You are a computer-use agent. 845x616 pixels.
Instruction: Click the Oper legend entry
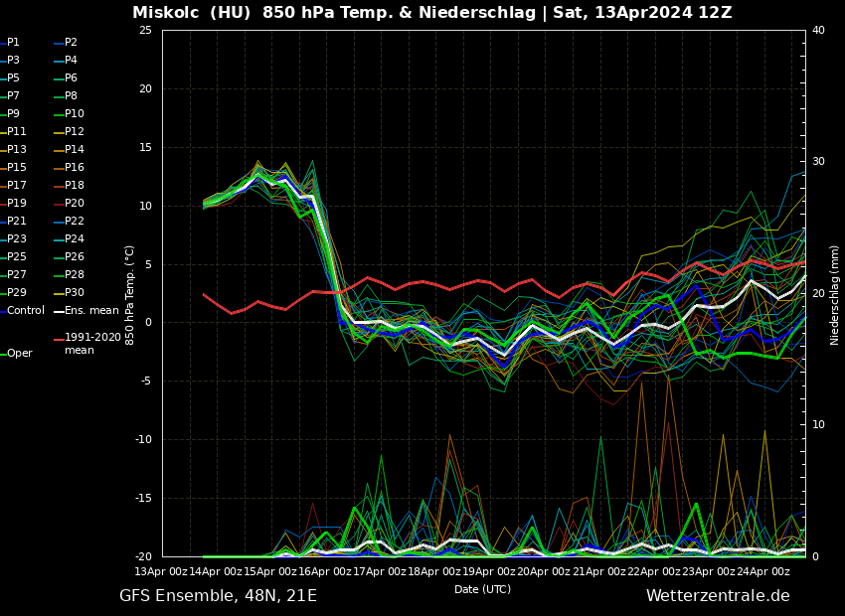[x=19, y=354]
